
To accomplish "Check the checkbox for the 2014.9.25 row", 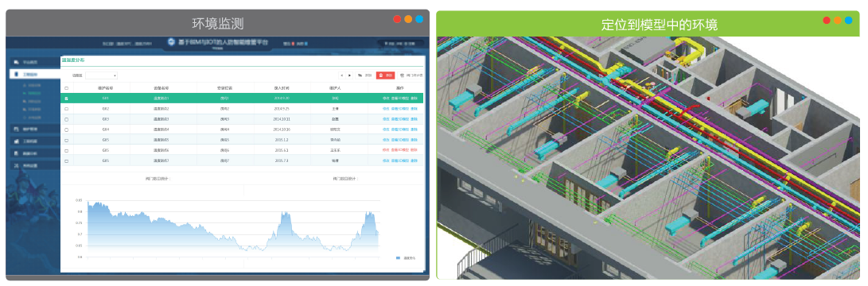I will coord(66,109).
